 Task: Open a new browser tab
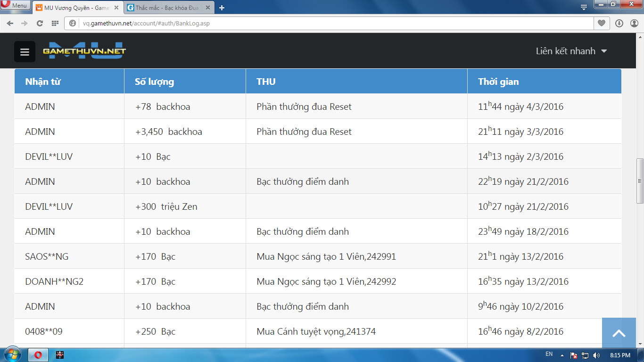click(222, 8)
